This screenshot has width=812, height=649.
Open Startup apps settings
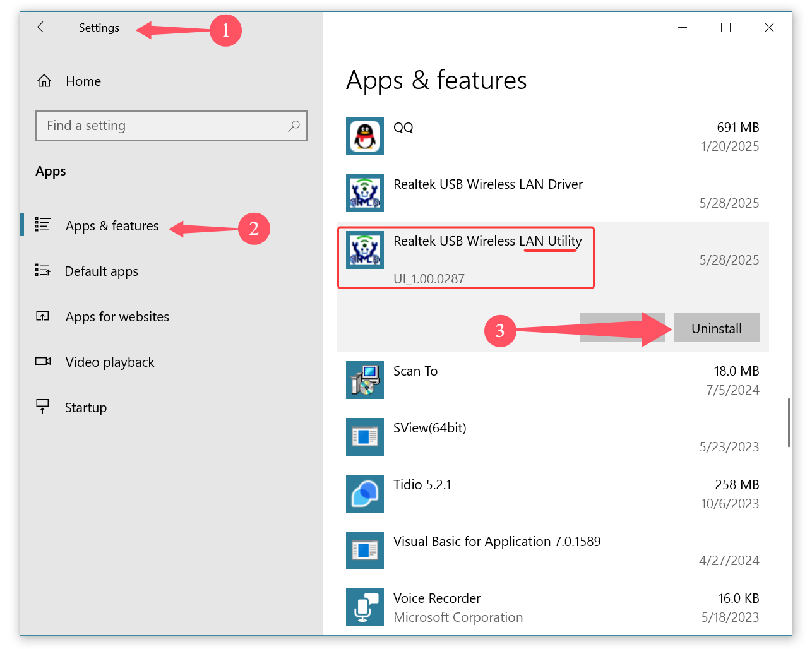click(85, 408)
